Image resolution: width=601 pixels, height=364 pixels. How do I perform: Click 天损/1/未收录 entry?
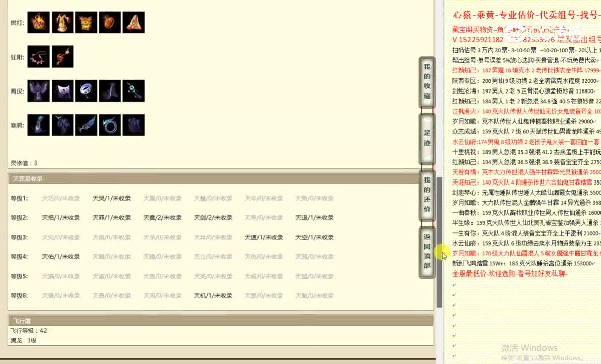(61, 217)
